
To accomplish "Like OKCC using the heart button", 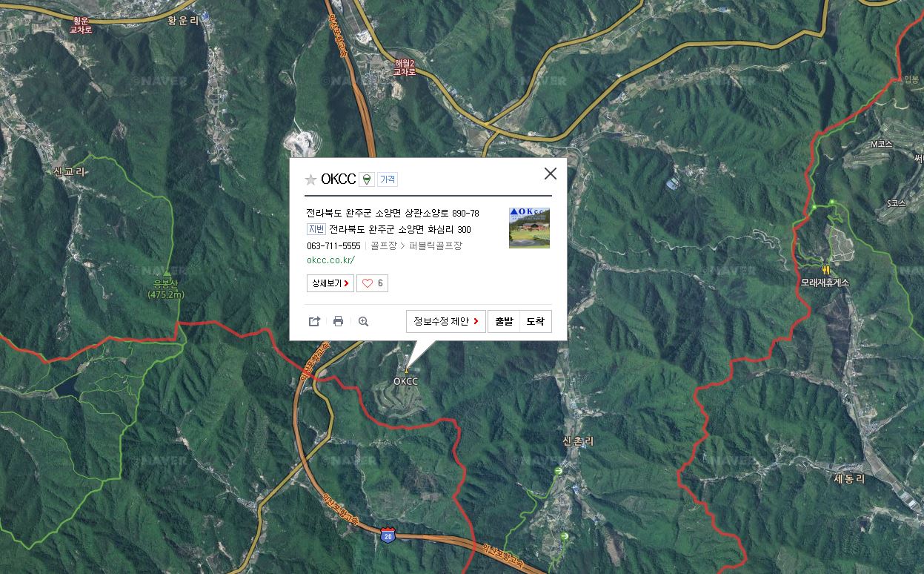I will point(373,283).
